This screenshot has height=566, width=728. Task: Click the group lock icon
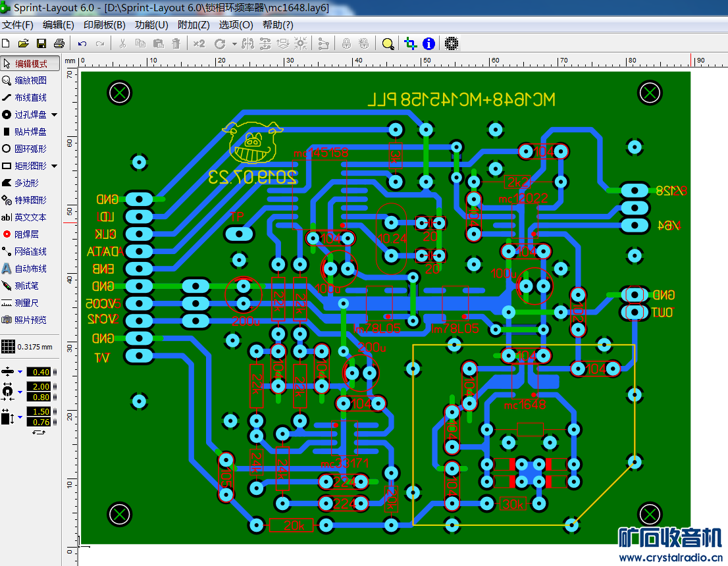pos(346,43)
